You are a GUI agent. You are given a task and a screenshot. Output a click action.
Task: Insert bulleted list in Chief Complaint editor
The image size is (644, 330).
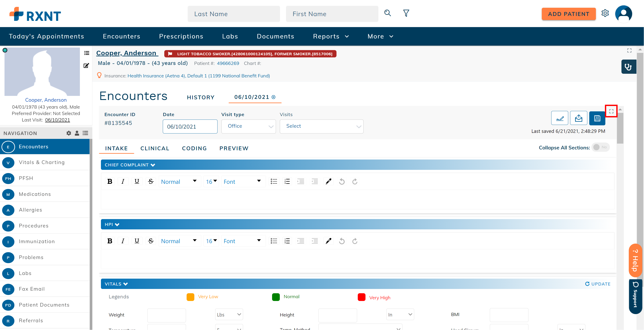coord(274,181)
